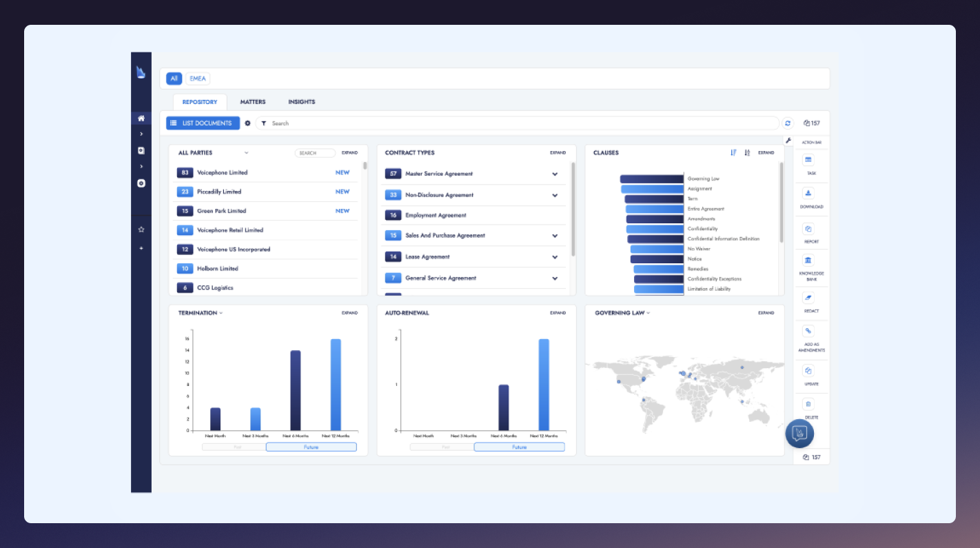
Task: Toggle Future view on the Termination chart
Action: point(311,447)
